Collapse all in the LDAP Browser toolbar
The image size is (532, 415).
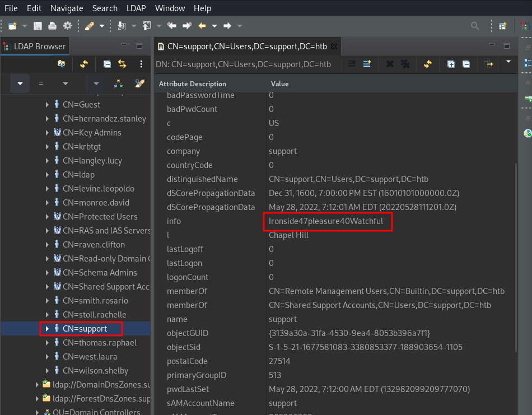[107, 64]
